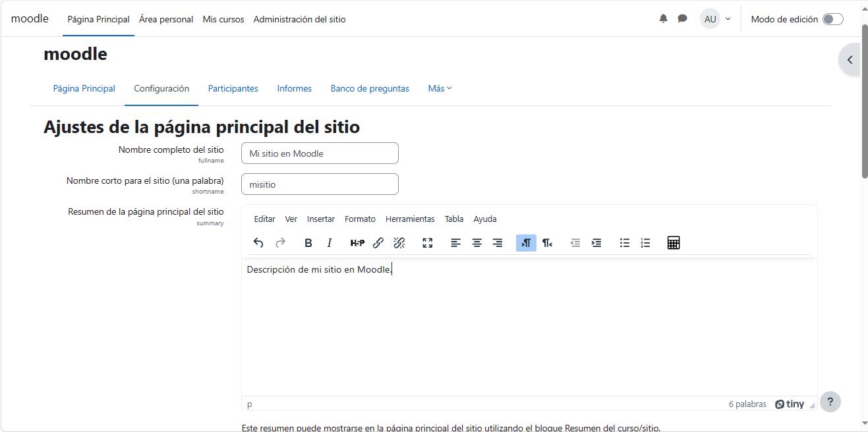This screenshot has width=868, height=432.
Task: Increase the paragraph indent
Action: tap(596, 243)
